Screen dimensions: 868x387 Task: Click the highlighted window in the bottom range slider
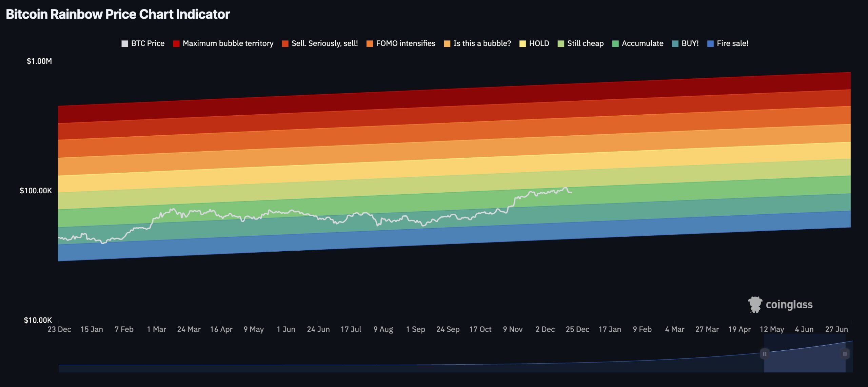point(805,353)
